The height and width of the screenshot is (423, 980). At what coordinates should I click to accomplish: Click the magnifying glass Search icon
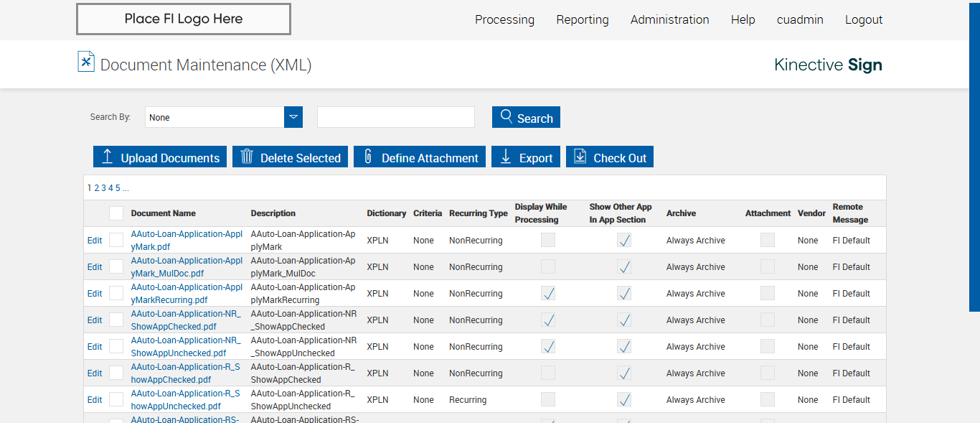pos(507,117)
